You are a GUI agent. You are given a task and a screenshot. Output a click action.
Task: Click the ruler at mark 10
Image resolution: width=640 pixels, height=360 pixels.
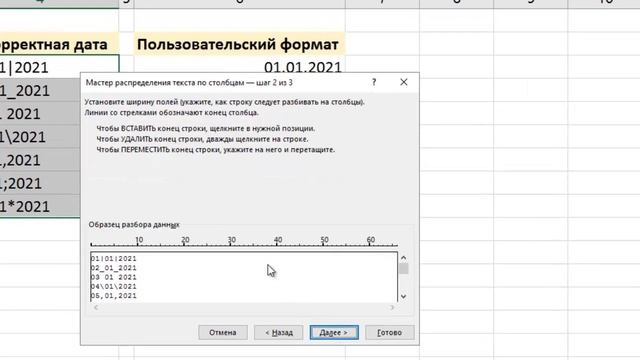pyautogui.click(x=139, y=240)
